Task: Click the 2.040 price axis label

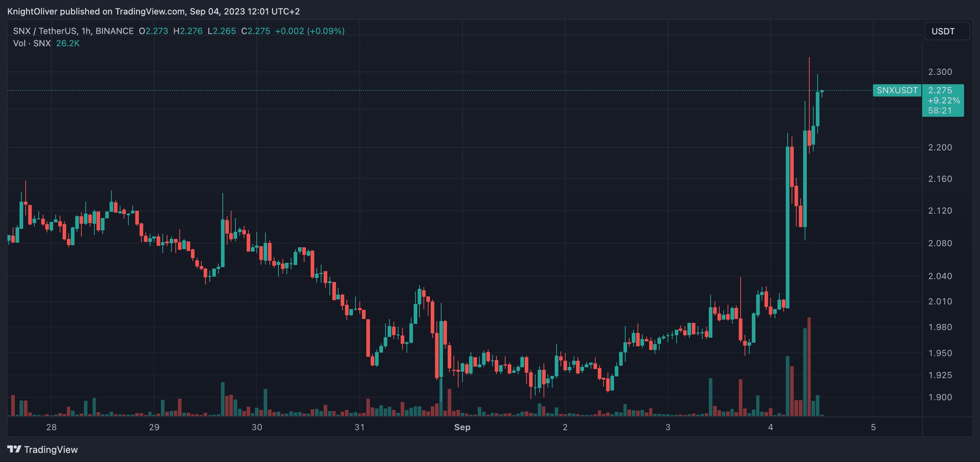Action: click(x=940, y=276)
